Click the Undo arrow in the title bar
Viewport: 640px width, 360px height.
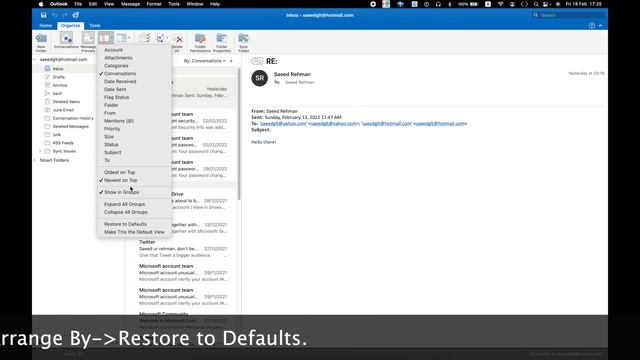pos(54,15)
